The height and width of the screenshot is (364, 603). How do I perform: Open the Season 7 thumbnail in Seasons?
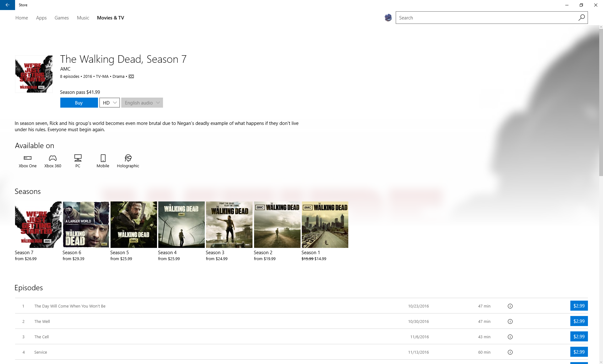tap(38, 225)
